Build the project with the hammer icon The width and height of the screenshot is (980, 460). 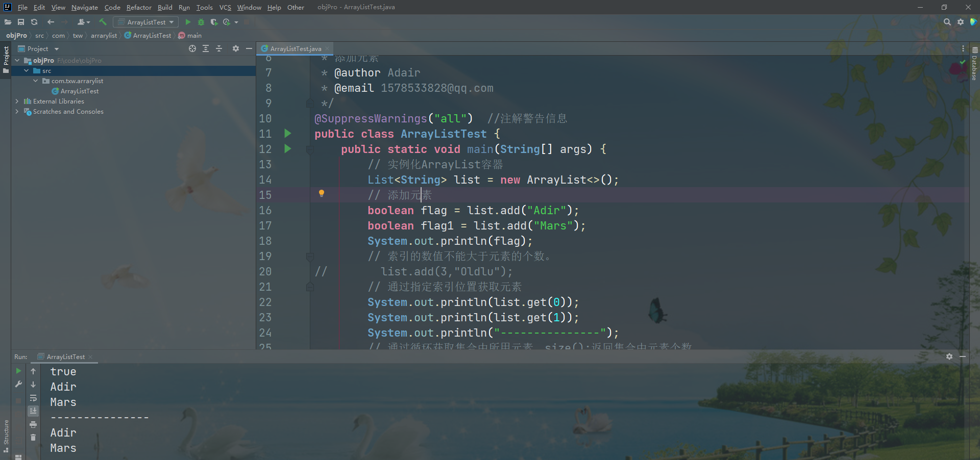[x=103, y=22]
